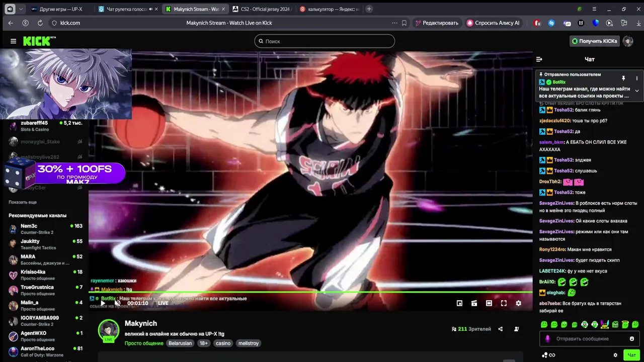
Task: Switch to Чат рулетка tab
Action: pos(128,9)
